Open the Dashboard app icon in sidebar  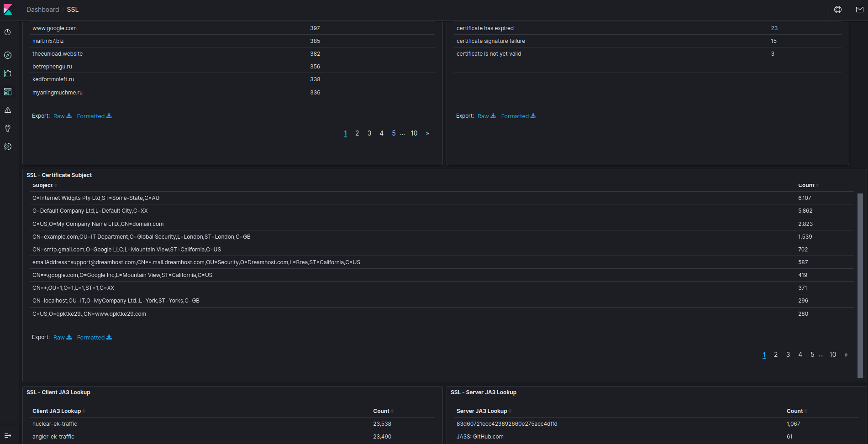tap(8, 92)
